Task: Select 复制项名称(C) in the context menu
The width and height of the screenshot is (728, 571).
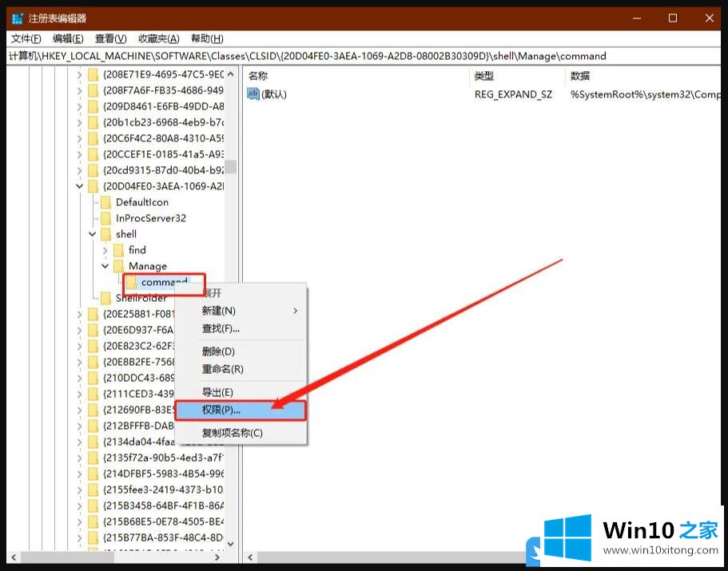Action: [241, 433]
